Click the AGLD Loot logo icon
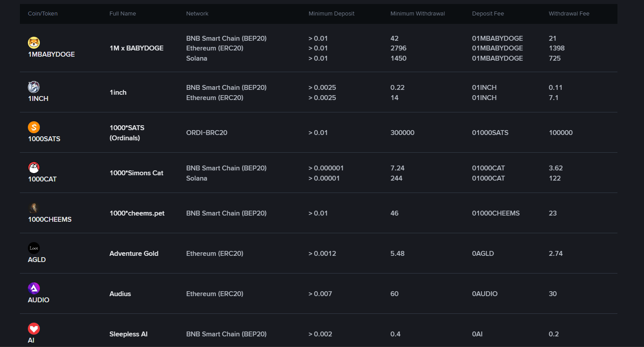Screen dimensions: 644x347 click(x=34, y=248)
